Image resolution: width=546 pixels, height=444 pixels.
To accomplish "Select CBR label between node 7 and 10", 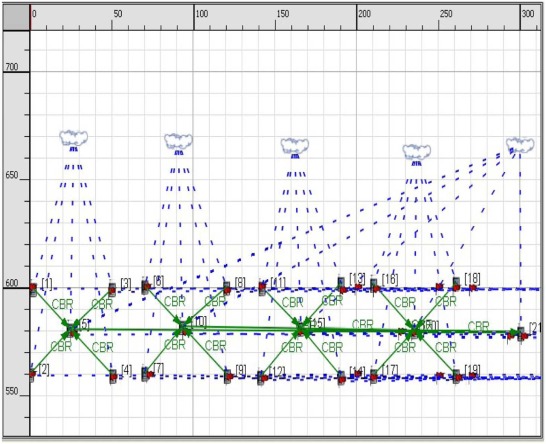I will click(174, 345).
